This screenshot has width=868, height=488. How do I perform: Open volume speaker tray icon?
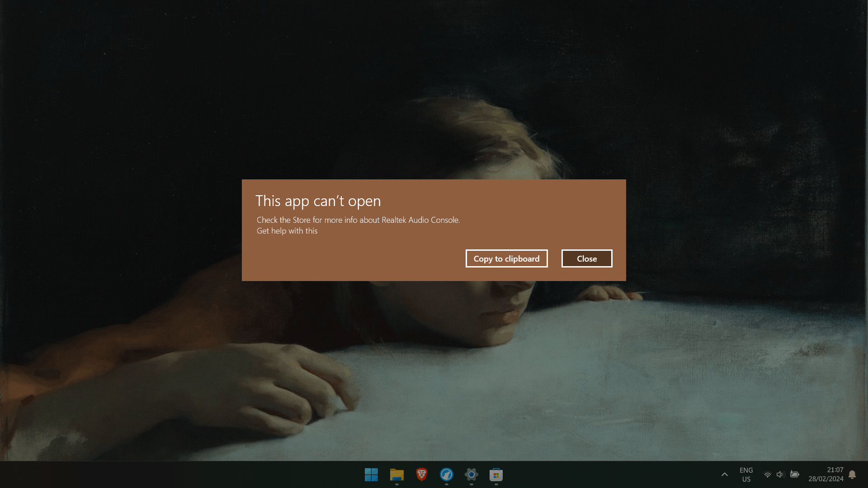point(780,474)
